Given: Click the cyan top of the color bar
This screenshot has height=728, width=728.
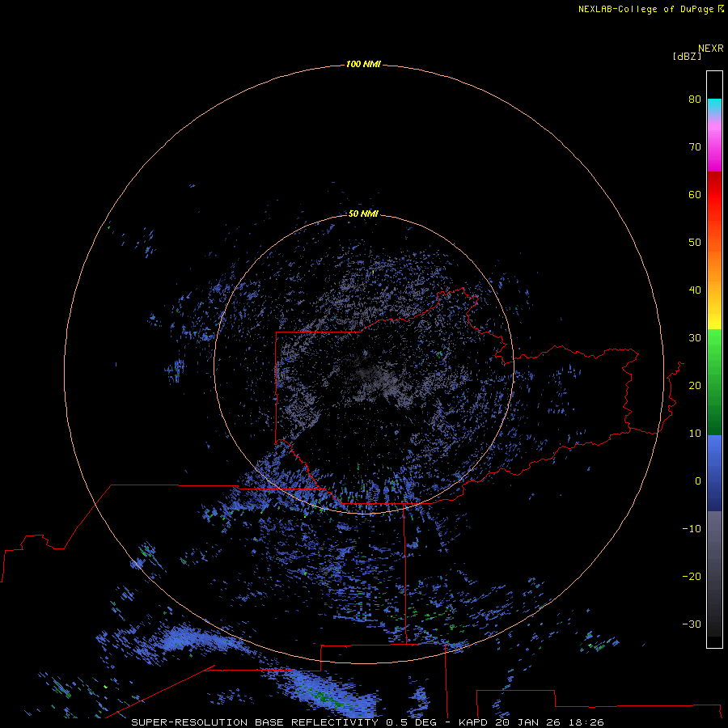Looking at the screenshot, I should click(x=714, y=104).
